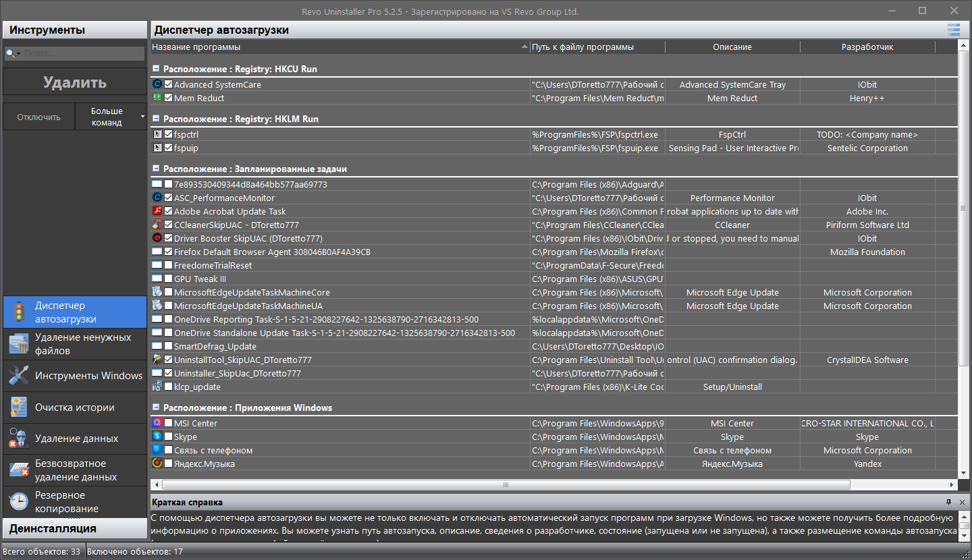Click the Включено объектов: 17 status entry
The height and width of the screenshot is (560, 972).
[x=134, y=551]
